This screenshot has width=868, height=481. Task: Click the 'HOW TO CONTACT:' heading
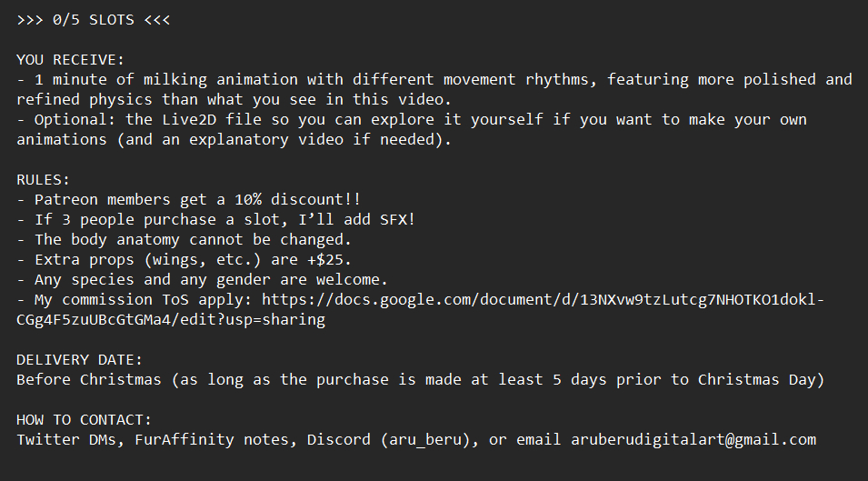85,420
